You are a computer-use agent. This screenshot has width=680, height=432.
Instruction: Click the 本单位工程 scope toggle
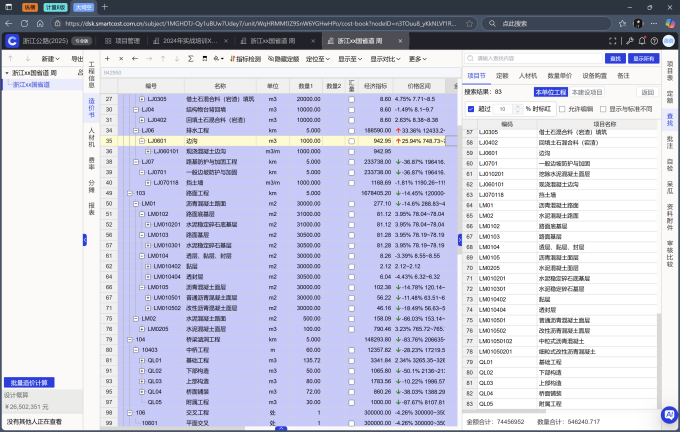[552, 91]
